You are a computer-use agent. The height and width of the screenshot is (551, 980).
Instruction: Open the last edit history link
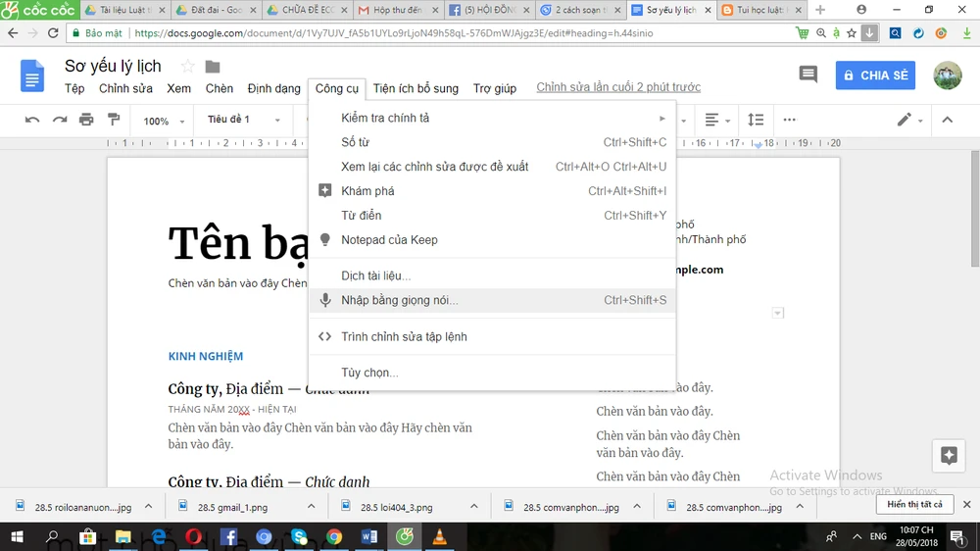tap(618, 87)
